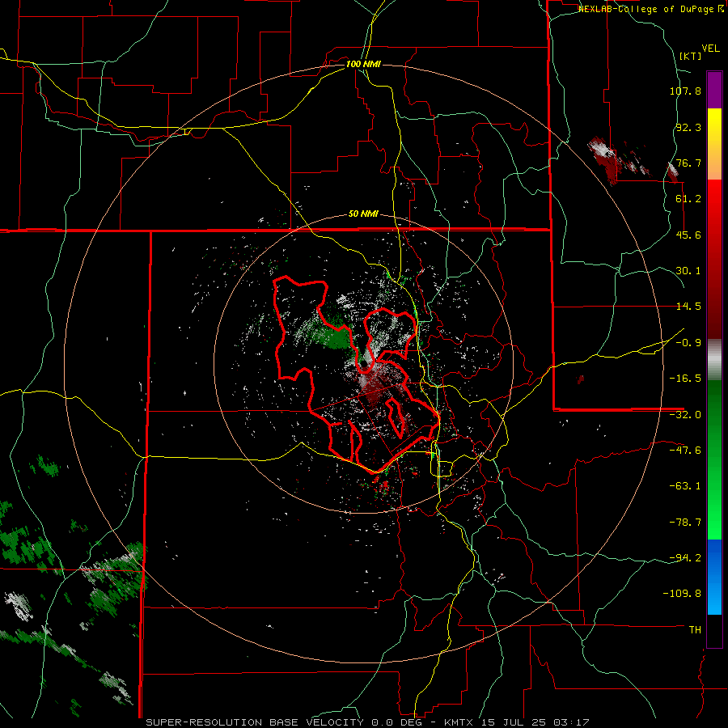Click the green segment of the color bar
This screenshot has height=728, width=728.
[x=714, y=459]
